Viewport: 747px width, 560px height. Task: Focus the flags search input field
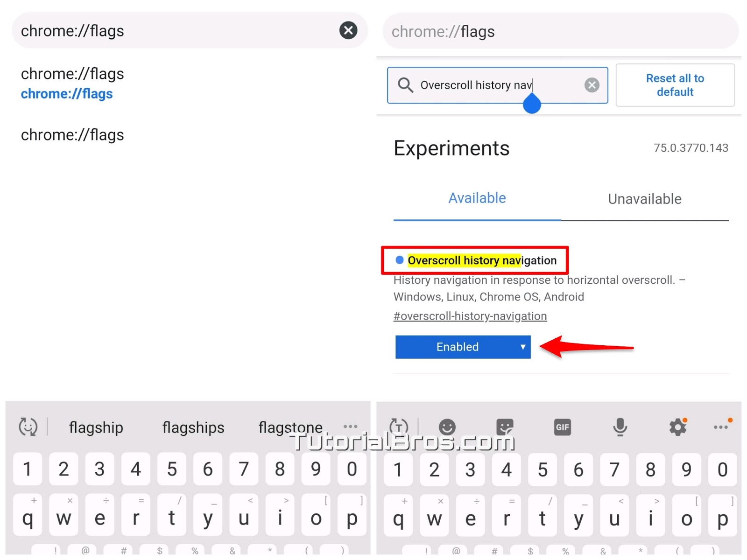(x=498, y=85)
